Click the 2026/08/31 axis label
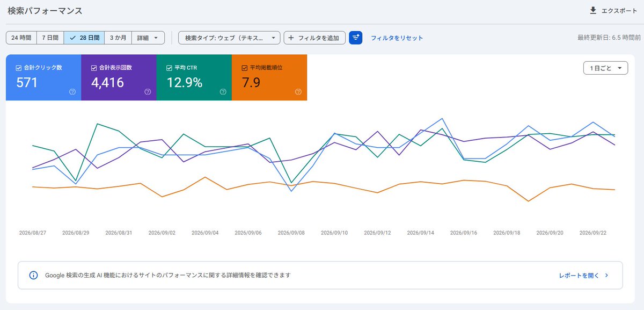The image size is (644, 310). tap(119, 233)
